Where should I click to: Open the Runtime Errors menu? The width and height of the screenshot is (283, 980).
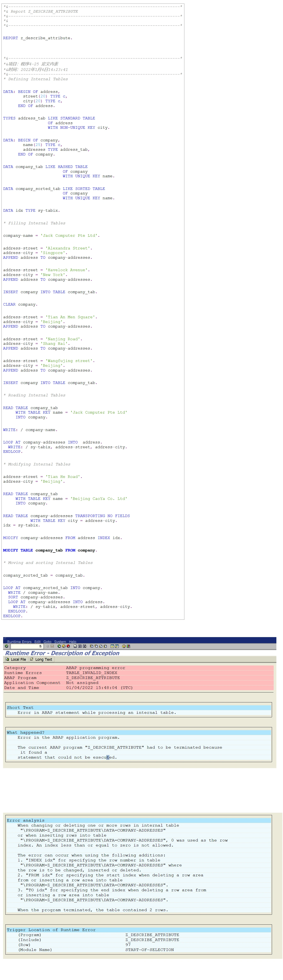19,642
